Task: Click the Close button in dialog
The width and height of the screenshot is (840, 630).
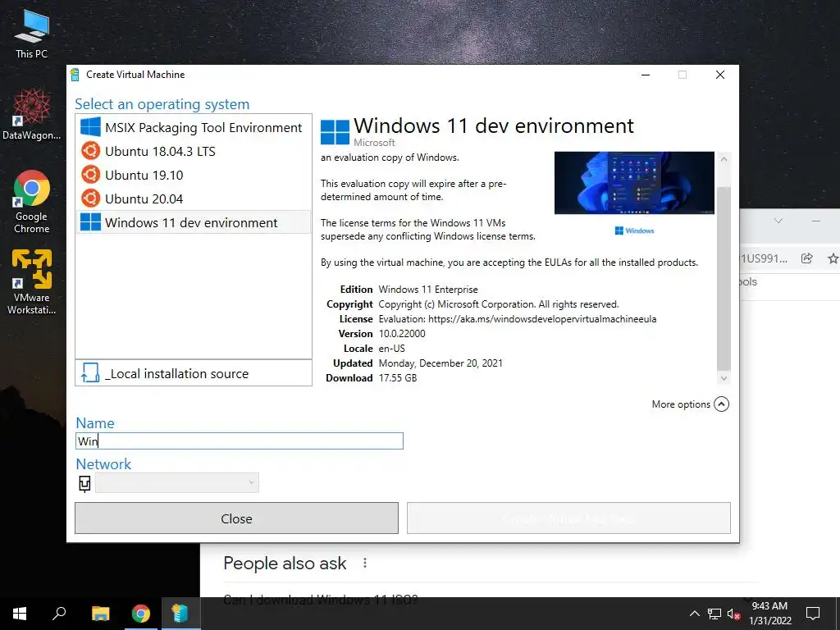Action: pyautogui.click(x=236, y=518)
